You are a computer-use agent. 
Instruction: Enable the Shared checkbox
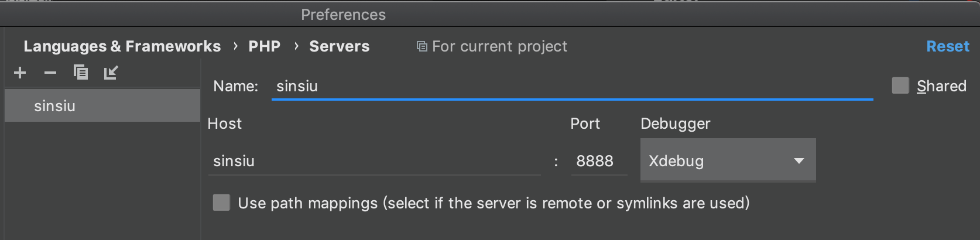click(900, 85)
